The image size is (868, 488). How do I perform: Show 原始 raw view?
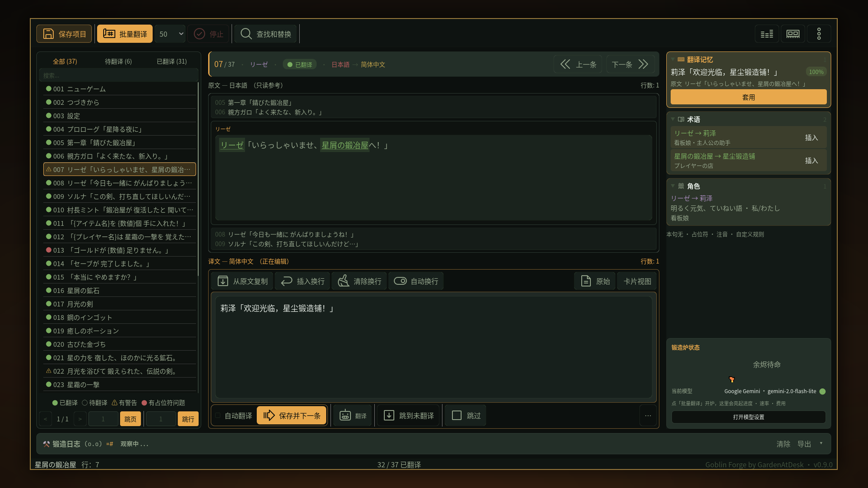[595, 281]
